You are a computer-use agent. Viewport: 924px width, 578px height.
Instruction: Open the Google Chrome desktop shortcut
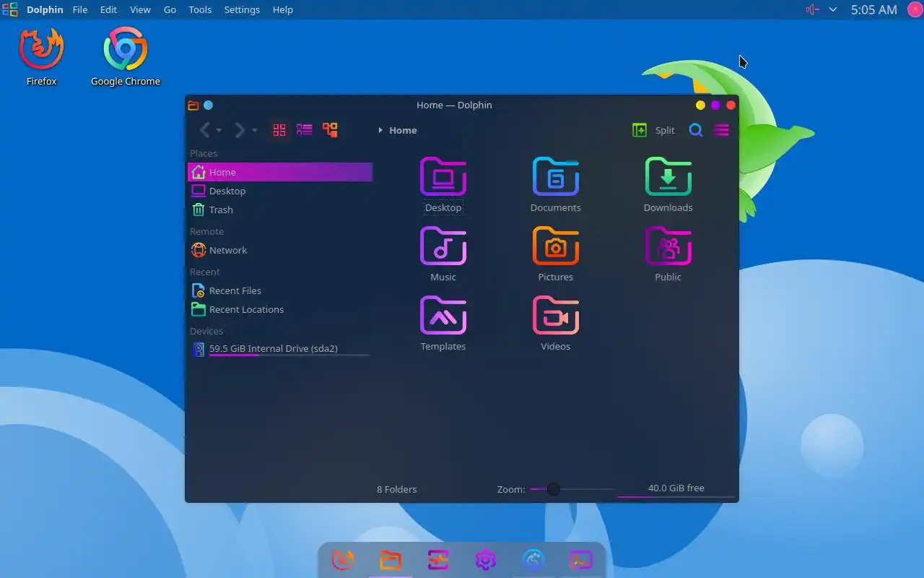point(126,57)
